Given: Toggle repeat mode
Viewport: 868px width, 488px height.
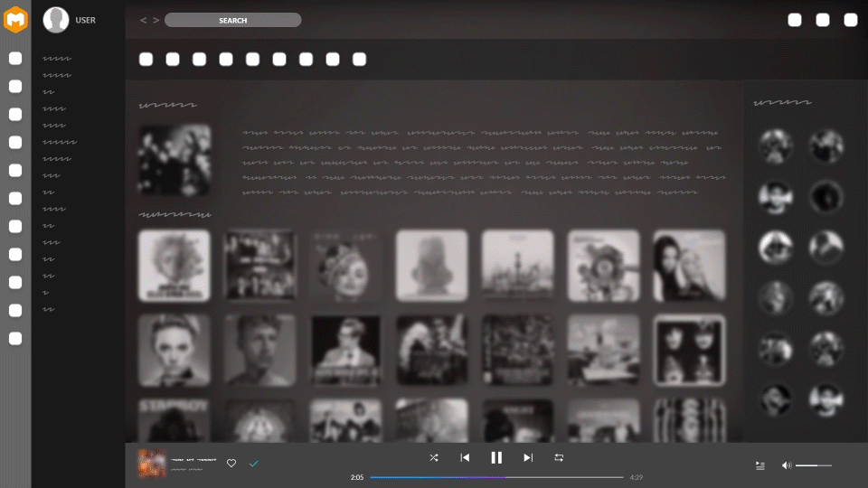Looking at the screenshot, I should pyautogui.click(x=559, y=457).
